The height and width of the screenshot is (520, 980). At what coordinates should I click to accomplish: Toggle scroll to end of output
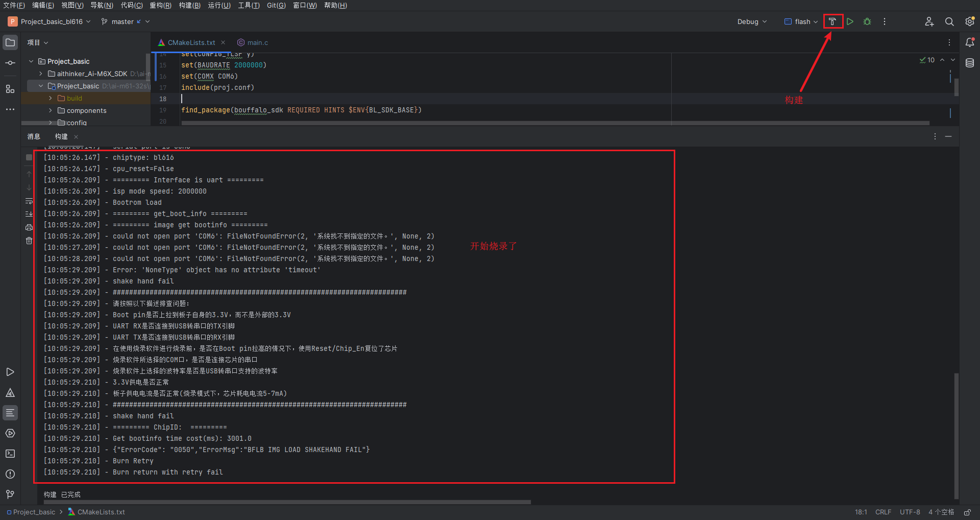pos(29,214)
